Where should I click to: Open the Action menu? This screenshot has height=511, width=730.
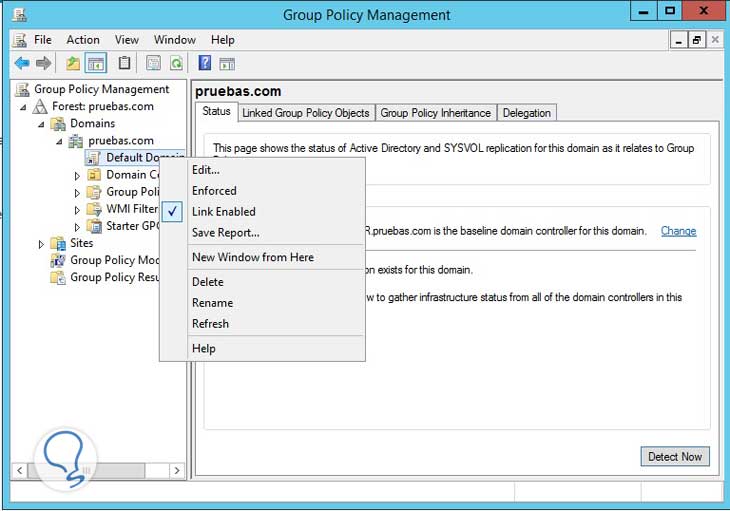pyautogui.click(x=83, y=40)
